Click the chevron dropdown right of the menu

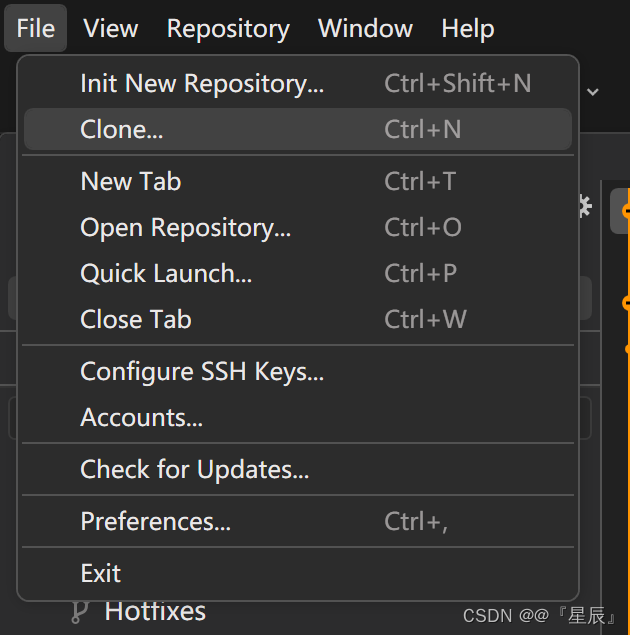pyautogui.click(x=593, y=92)
